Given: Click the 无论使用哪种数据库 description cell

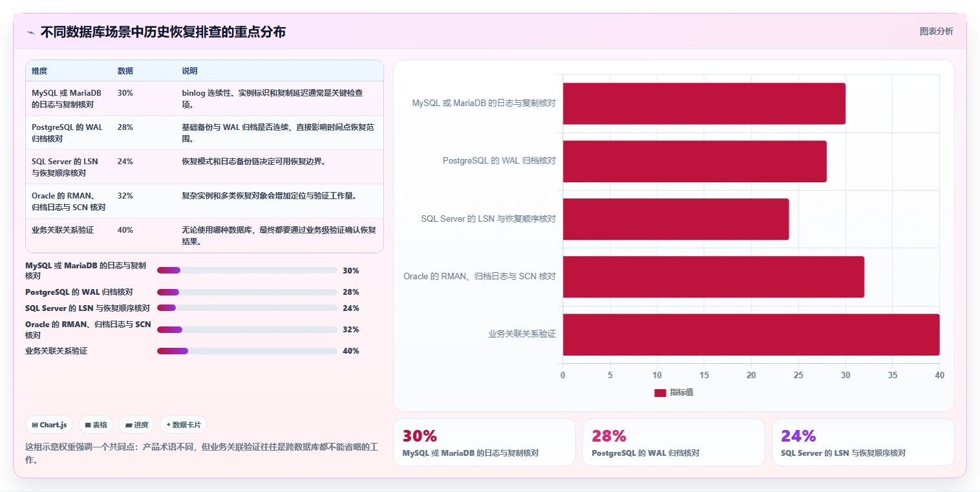Looking at the screenshot, I should coord(279,235).
